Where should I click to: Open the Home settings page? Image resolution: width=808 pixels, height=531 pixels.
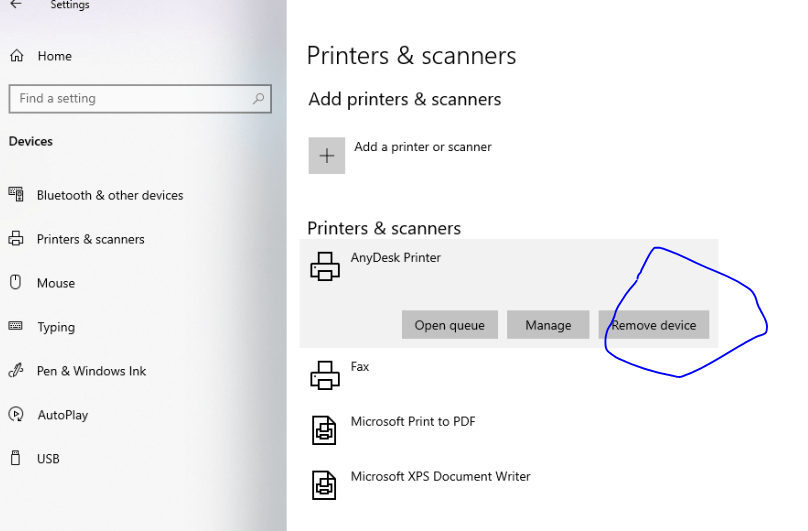point(54,56)
